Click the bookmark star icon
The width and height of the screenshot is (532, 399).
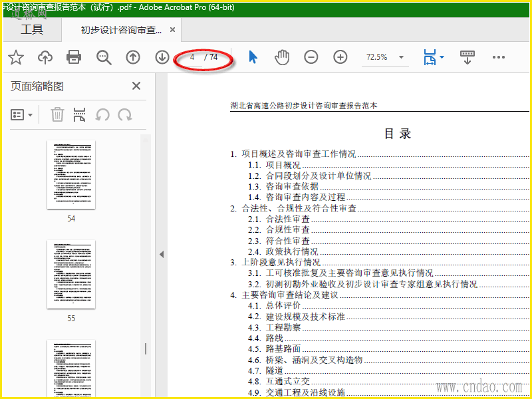pyautogui.click(x=16, y=57)
